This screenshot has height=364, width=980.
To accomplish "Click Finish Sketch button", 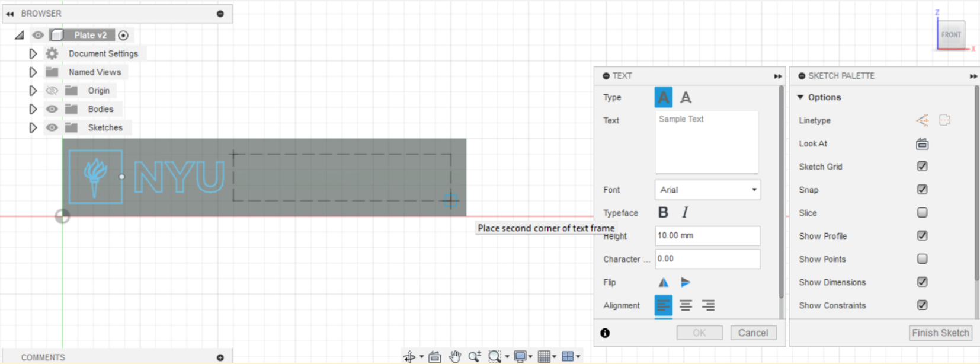I will click(x=940, y=333).
